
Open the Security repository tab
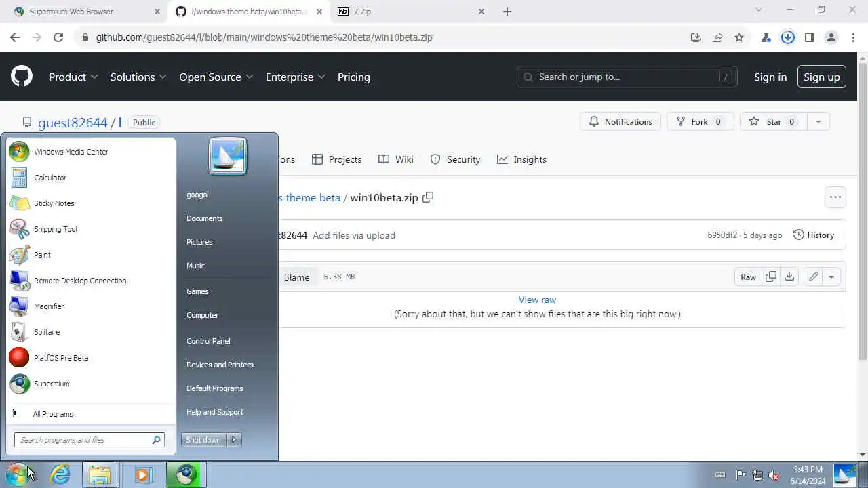pos(455,159)
